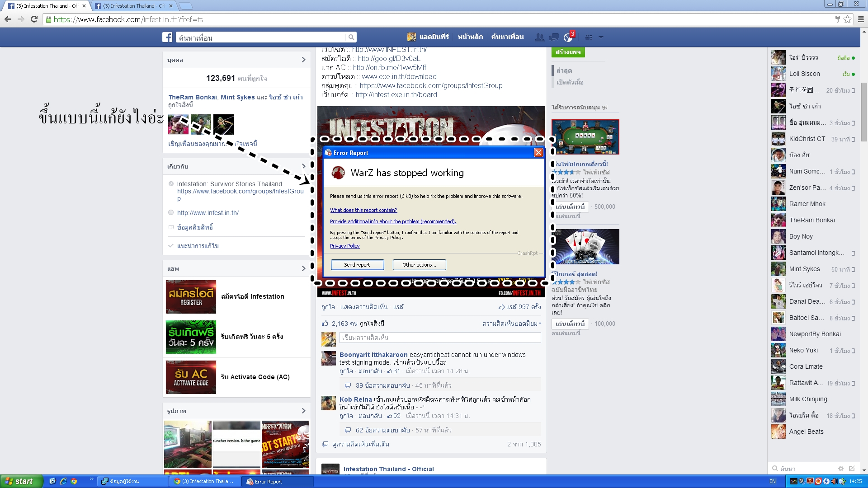This screenshot has width=868, height=488.
Task: Open notifications globe with 3 badge
Action: click(568, 37)
